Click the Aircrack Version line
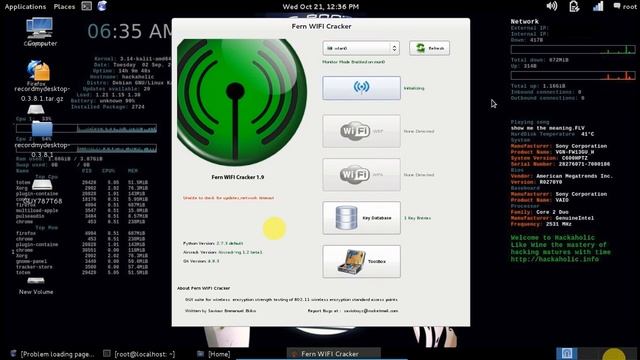This screenshot has width=640, height=360. coord(223,252)
